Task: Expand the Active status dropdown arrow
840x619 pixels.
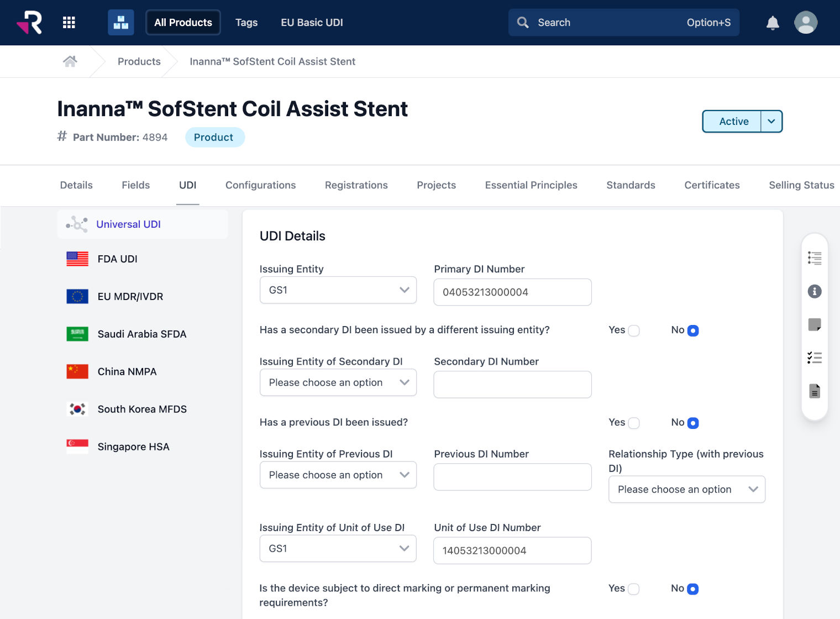Action: click(771, 122)
